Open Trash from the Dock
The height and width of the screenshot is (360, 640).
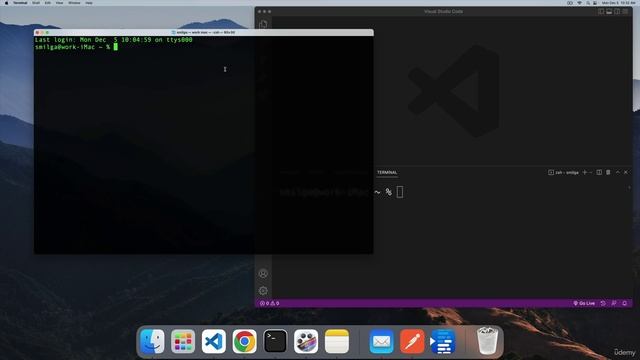pos(487,341)
